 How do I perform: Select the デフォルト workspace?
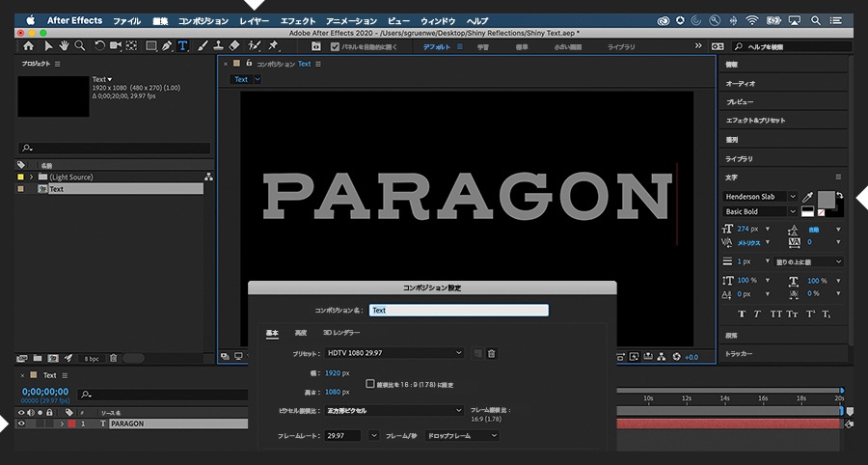pos(437,47)
